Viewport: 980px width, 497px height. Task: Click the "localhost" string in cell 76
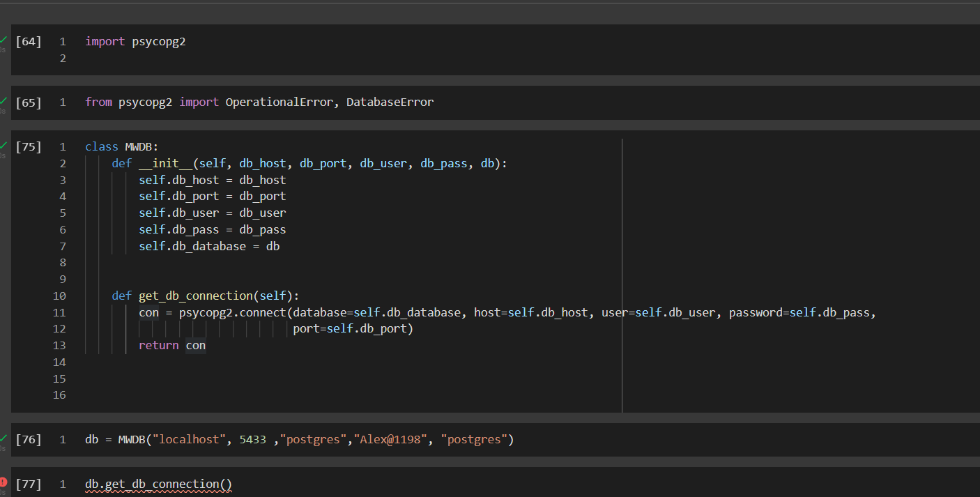point(190,440)
